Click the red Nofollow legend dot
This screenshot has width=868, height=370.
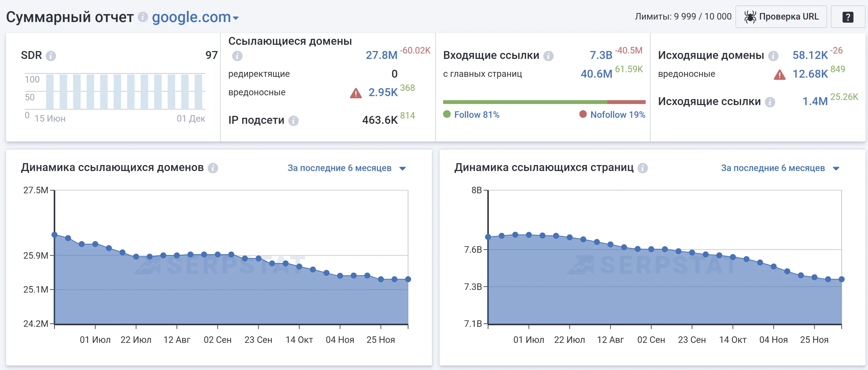(x=583, y=114)
